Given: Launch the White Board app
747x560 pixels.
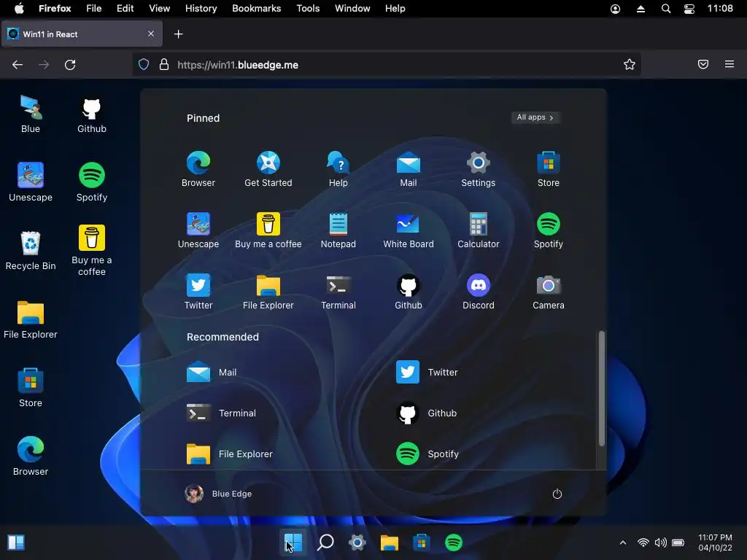Looking at the screenshot, I should 409,230.
